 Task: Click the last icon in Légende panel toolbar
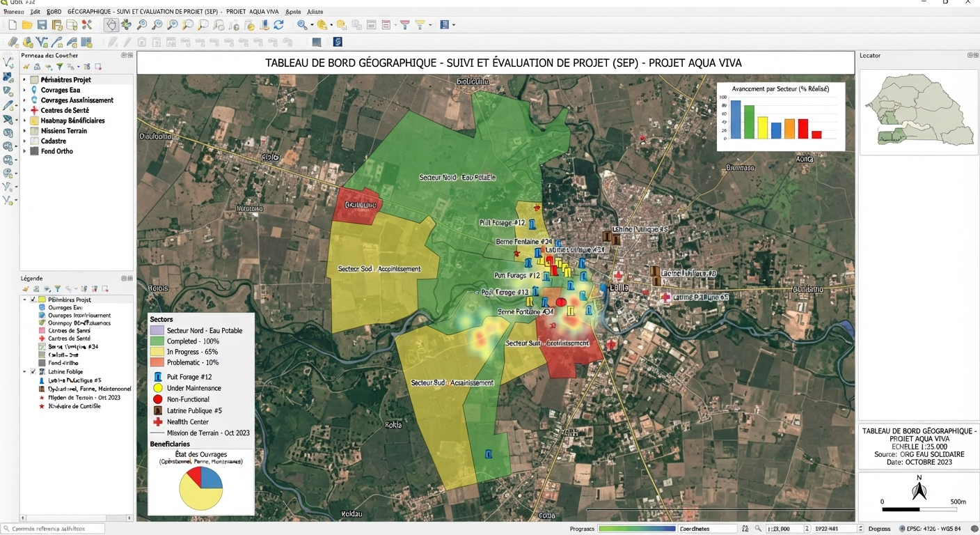[x=105, y=289]
